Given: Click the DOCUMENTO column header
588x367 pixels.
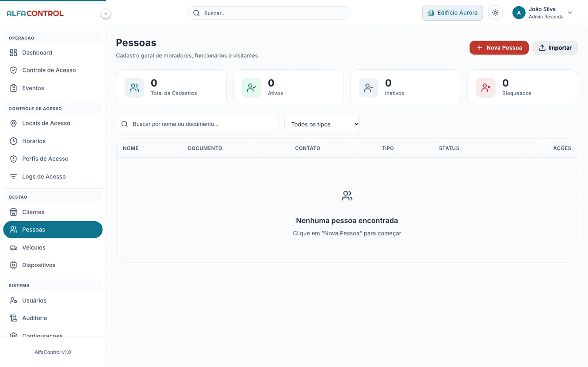Looking at the screenshot, I should (205, 148).
